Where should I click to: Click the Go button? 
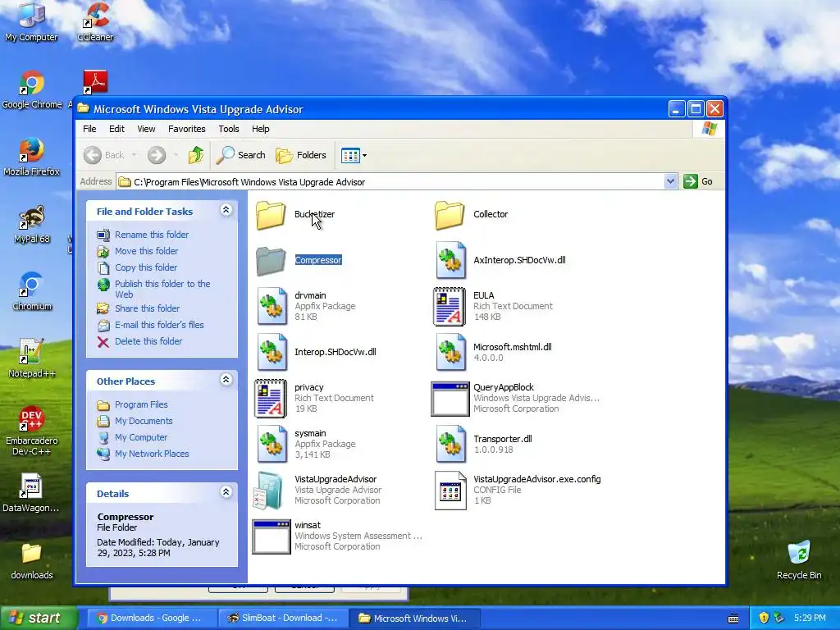pyautogui.click(x=698, y=181)
